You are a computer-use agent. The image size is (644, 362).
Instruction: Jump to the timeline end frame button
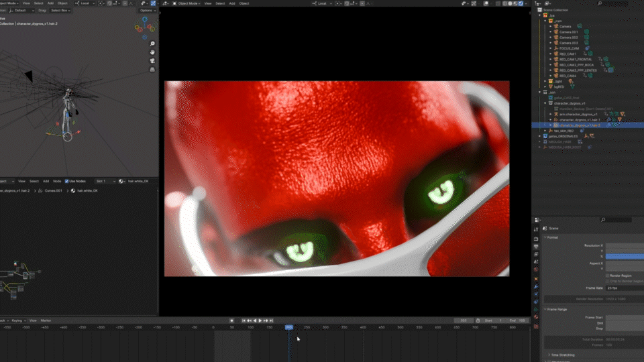point(271,320)
